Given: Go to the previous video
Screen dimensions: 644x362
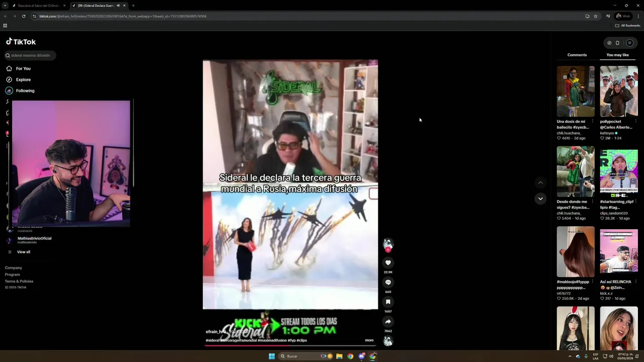Looking at the screenshot, I should [x=540, y=183].
